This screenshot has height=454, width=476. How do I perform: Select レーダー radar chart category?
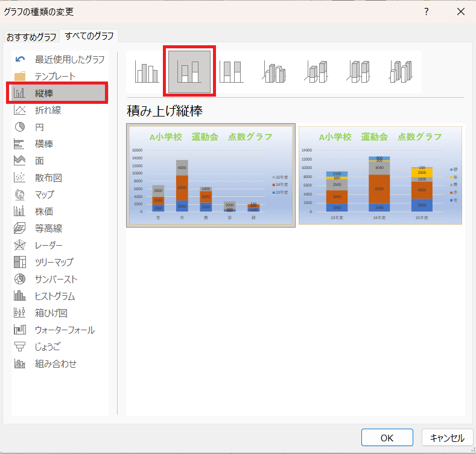tap(60, 245)
